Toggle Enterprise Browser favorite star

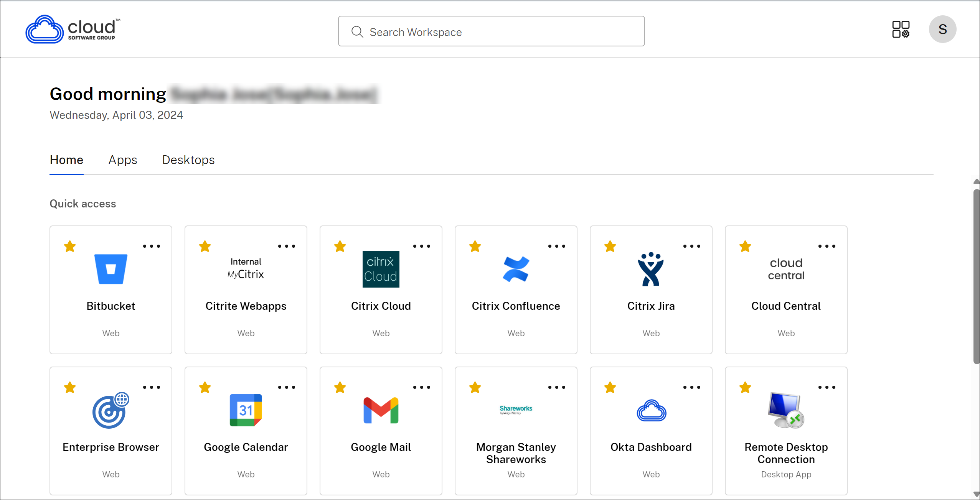pyautogui.click(x=70, y=387)
